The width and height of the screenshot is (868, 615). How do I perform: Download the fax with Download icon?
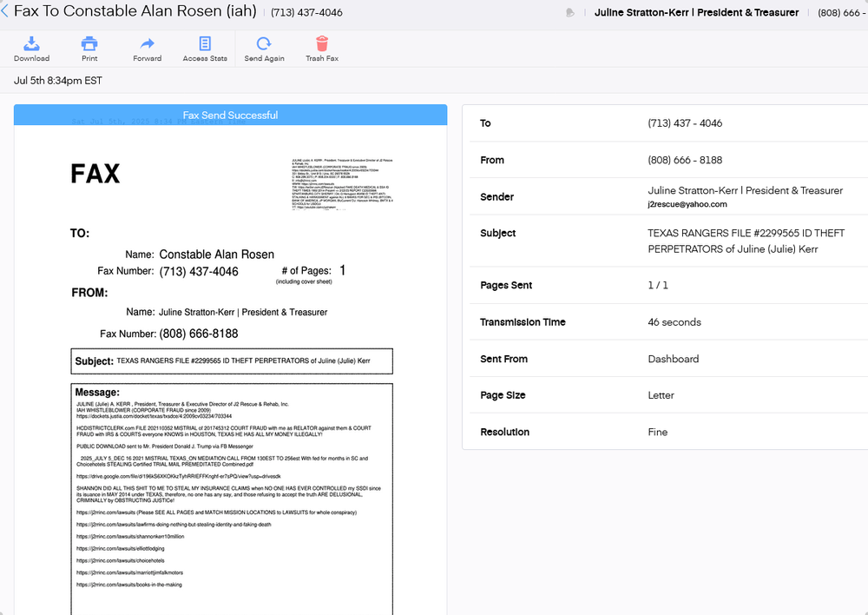coord(31,49)
